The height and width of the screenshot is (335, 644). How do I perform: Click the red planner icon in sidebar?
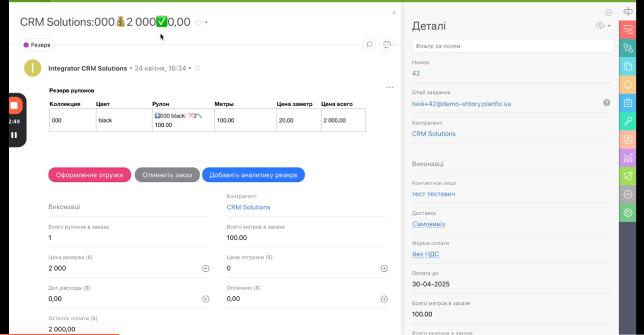pyautogui.click(x=628, y=30)
